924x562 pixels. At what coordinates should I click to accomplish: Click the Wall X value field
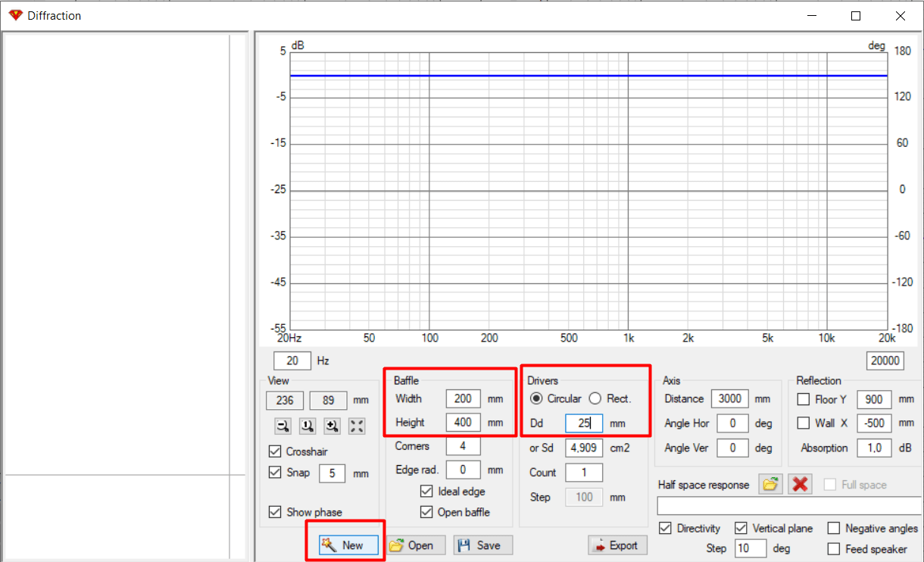(874, 423)
